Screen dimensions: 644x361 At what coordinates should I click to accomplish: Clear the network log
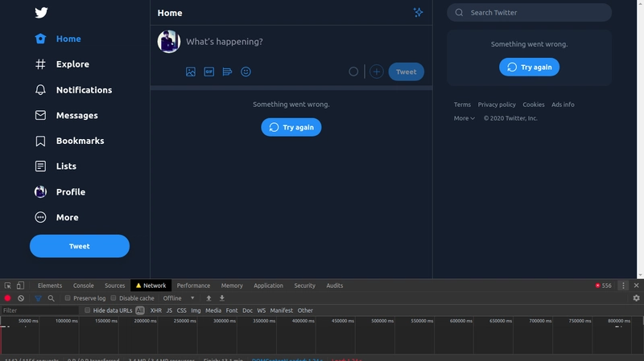tap(21, 298)
